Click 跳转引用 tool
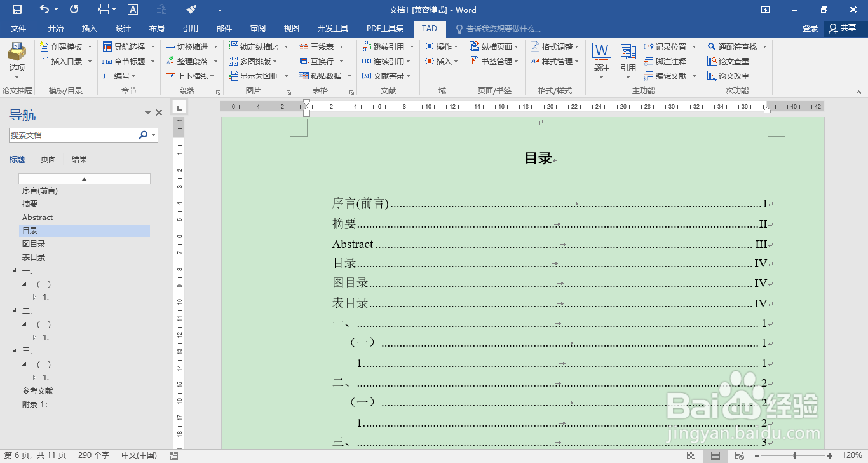868x463 pixels. (388, 47)
